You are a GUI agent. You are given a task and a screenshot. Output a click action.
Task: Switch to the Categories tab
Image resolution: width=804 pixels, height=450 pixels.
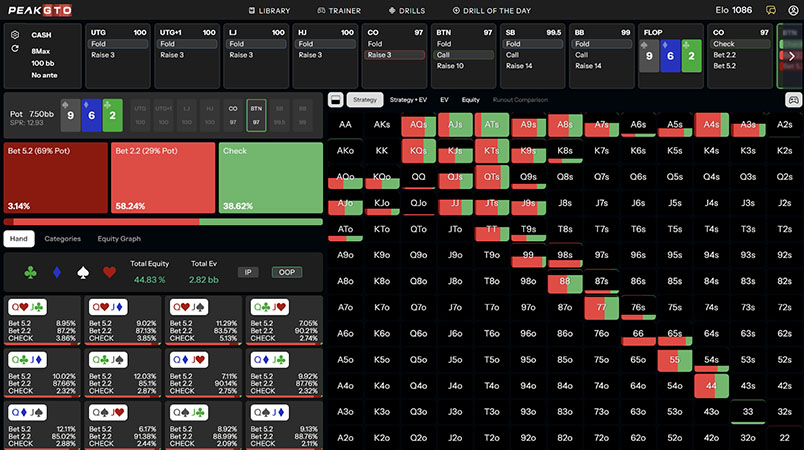tap(62, 239)
